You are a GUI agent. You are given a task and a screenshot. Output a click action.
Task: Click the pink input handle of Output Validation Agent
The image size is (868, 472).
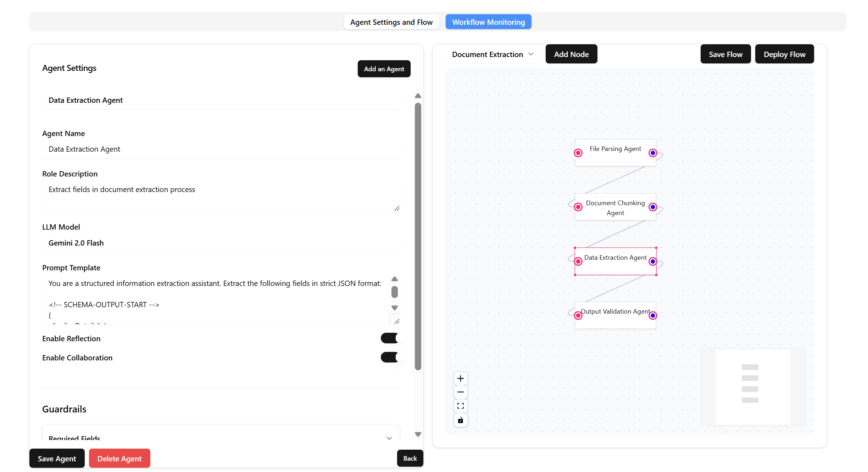[578, 315]
